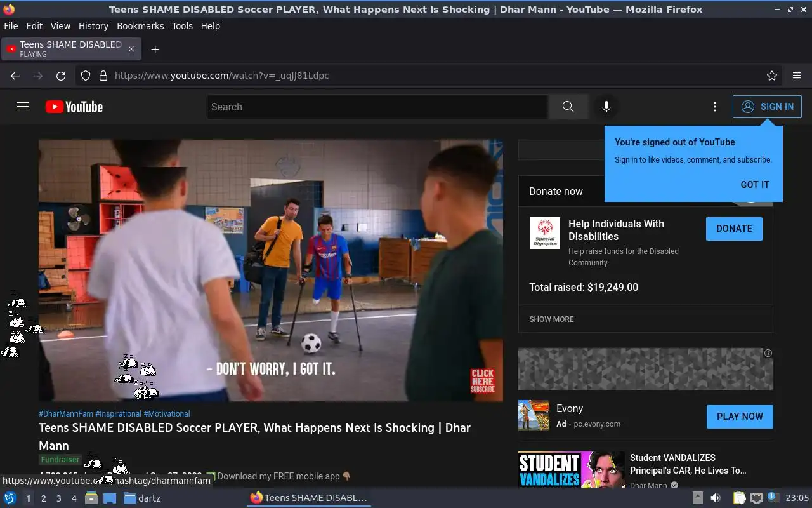Click the video player to pause
The image size is (812, 508).
(x=271, y=271)
